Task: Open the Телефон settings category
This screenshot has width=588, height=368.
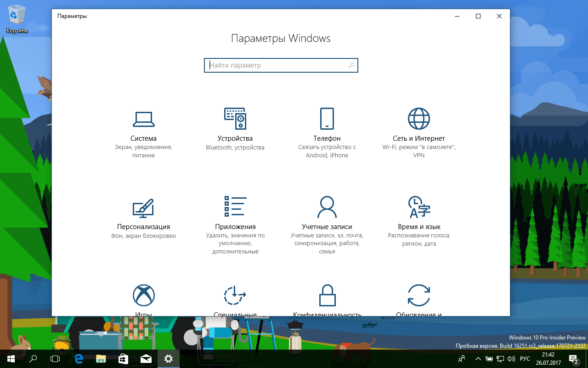Action: (327, 129)
